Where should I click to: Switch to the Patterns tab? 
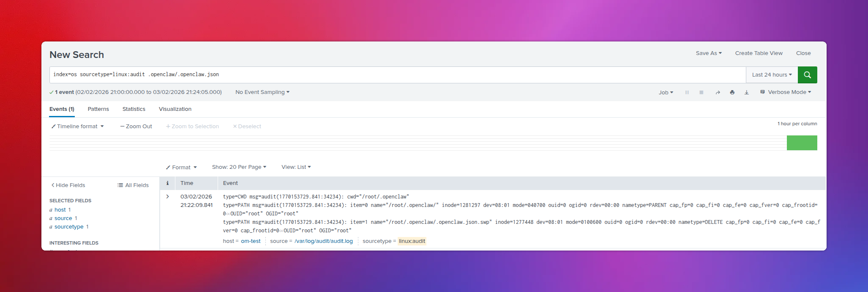[x=98, y=109]
